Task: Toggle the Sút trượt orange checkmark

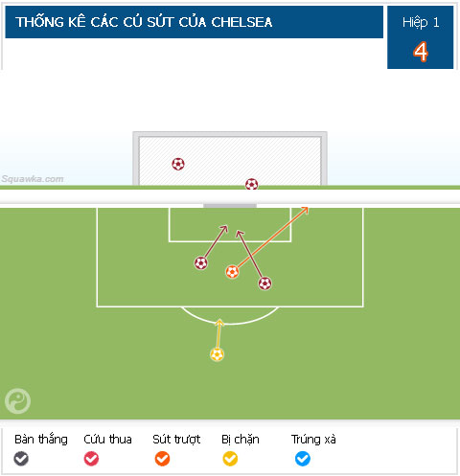Action: pos(162,459)
